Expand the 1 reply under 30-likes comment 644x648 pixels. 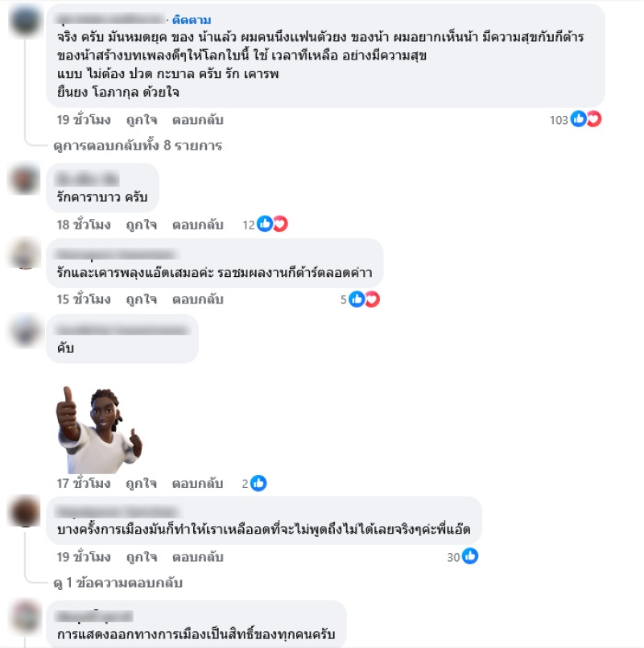click(118, 583)
